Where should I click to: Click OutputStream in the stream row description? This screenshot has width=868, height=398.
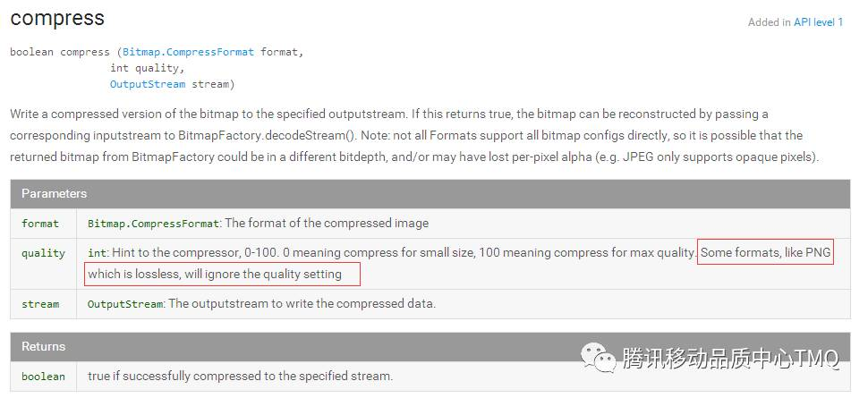[125, 304]
